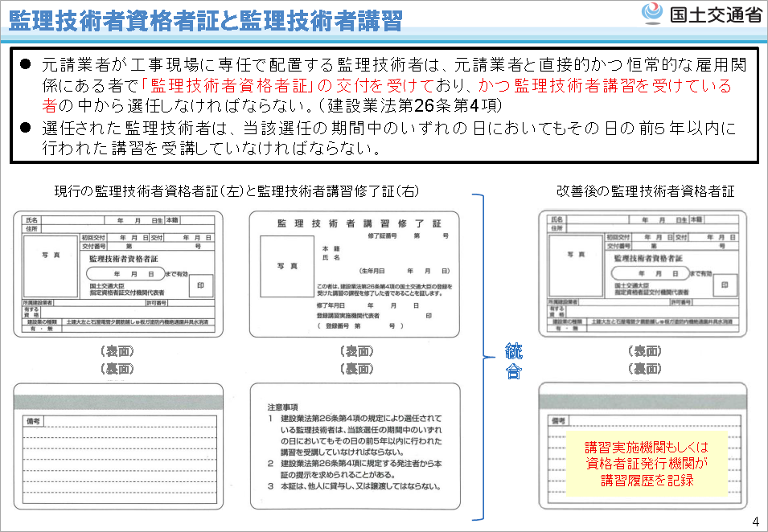The width and height of the screenshot is (768, 532).
Task: Click heading 改善後の監理技術者資格者証
Action: 646,191
